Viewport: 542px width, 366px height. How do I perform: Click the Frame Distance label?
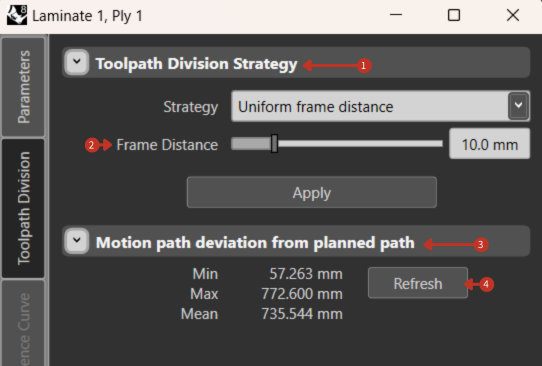click(167, 145)
